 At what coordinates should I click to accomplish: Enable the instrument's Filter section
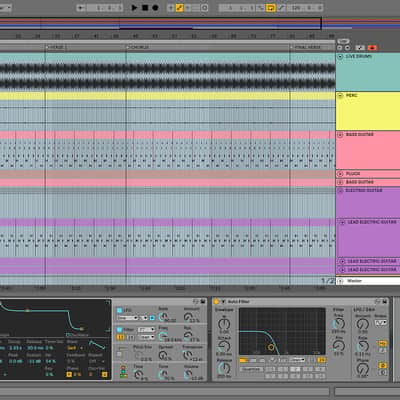pos(119,330)
